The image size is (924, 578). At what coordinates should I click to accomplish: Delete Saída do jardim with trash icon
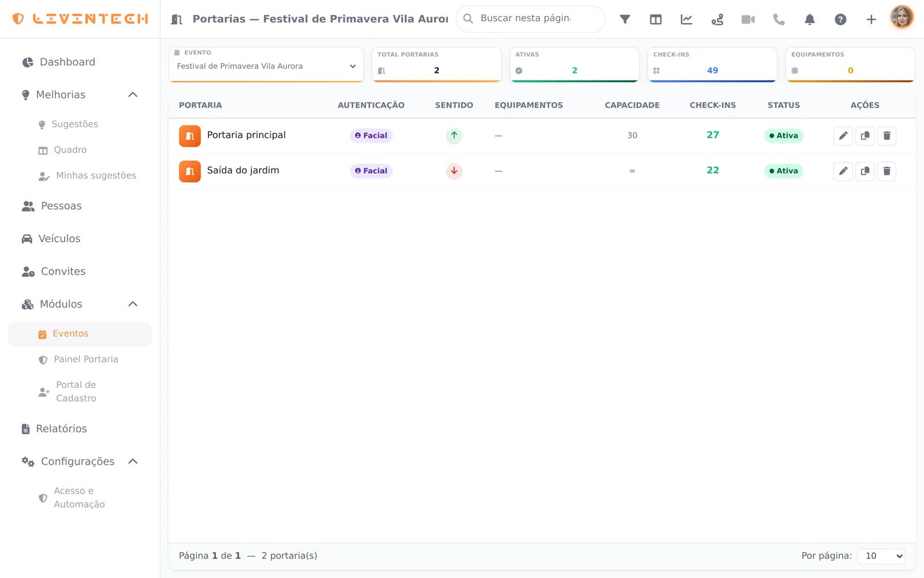point(887,171)
